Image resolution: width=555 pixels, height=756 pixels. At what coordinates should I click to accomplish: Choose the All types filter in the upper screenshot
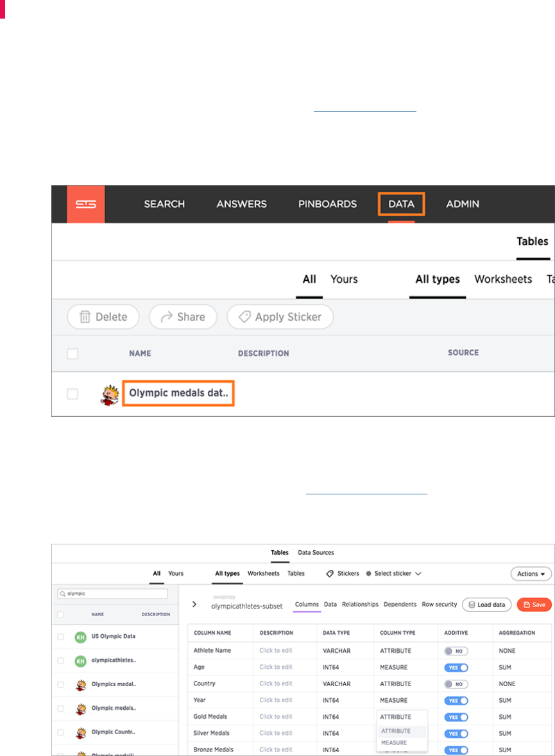click(438, 279)
